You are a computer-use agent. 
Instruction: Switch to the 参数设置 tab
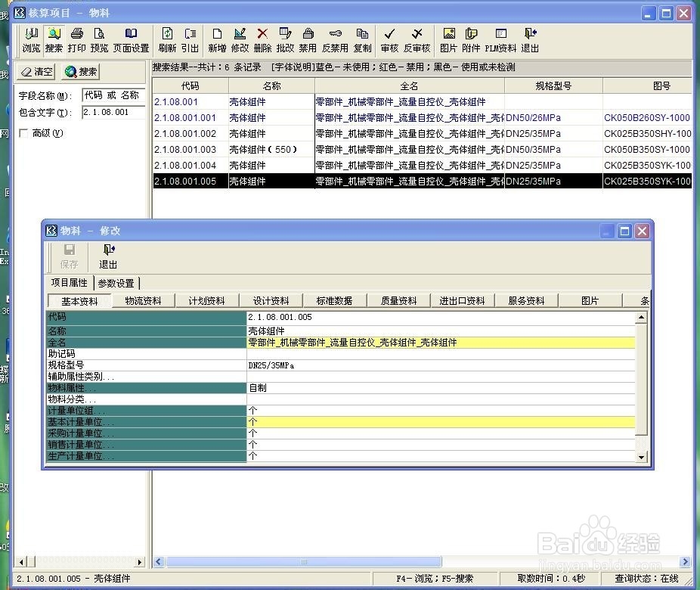point(116,283)
